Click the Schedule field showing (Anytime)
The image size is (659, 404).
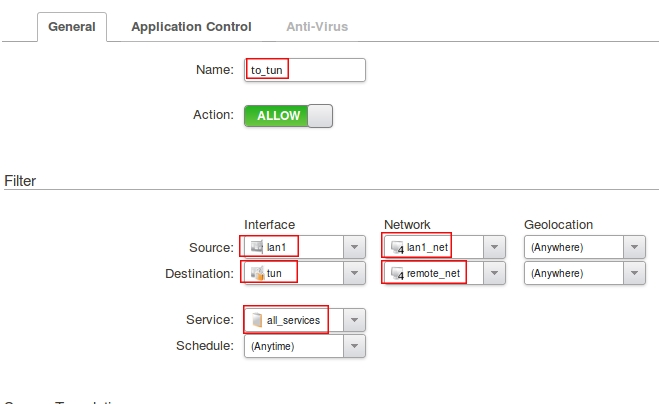coord(294,346)
